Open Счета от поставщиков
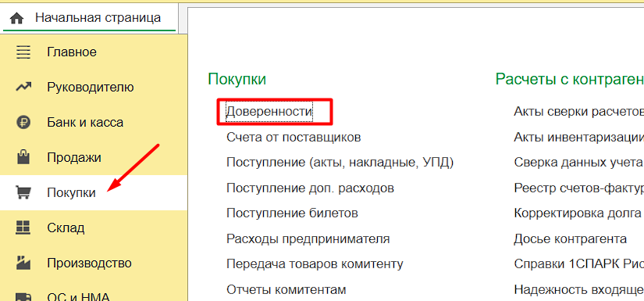This screenshot has width=644, height=301. coord(294,137)
